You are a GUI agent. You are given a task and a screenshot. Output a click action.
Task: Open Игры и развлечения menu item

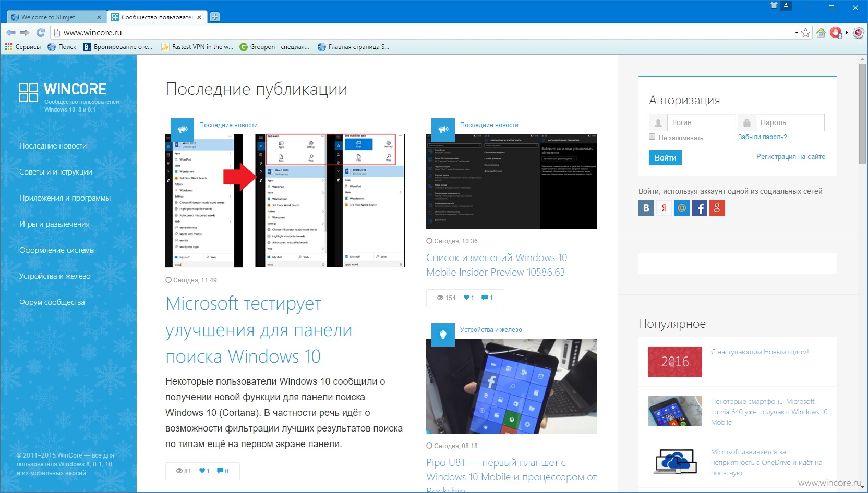click(x=54, y=224)
